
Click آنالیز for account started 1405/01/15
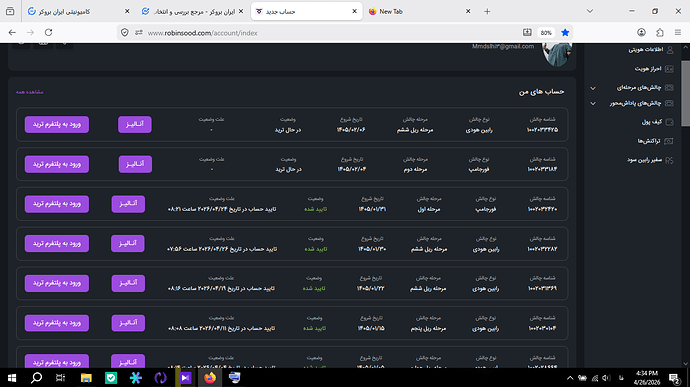click(128, 323)
